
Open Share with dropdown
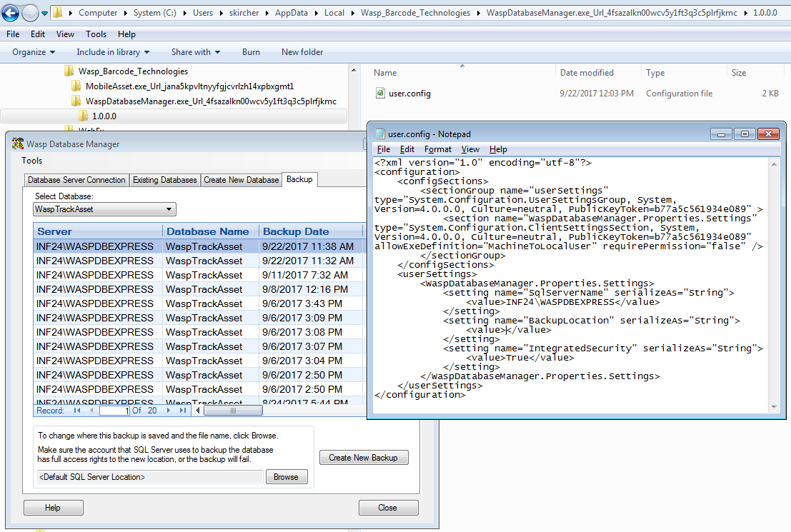[x=196, y=52]
